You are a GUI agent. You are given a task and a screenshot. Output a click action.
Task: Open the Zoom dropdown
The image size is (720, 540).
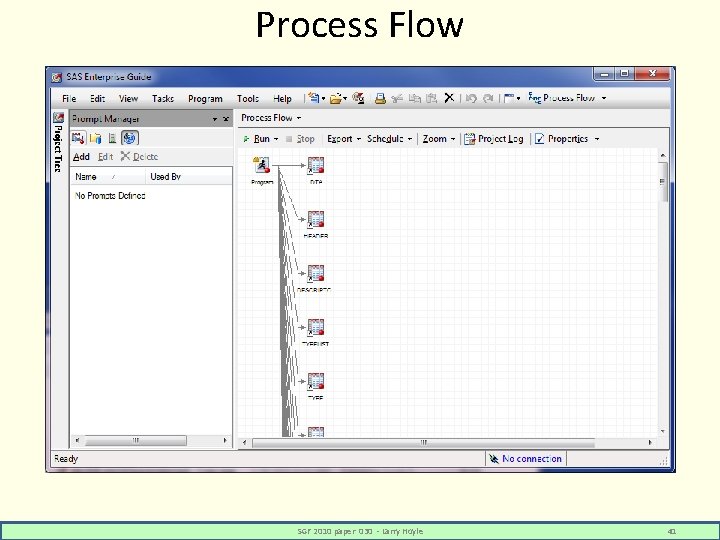439,139
